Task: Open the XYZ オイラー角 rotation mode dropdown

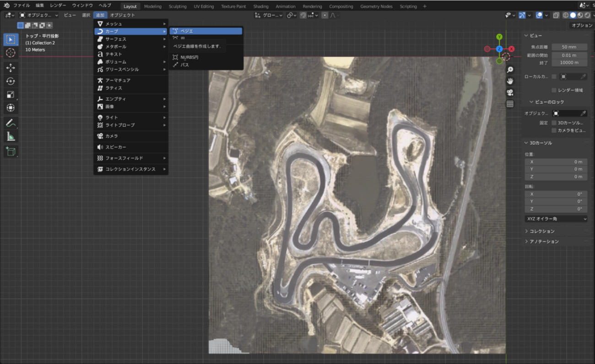Action: pos(556,219)
